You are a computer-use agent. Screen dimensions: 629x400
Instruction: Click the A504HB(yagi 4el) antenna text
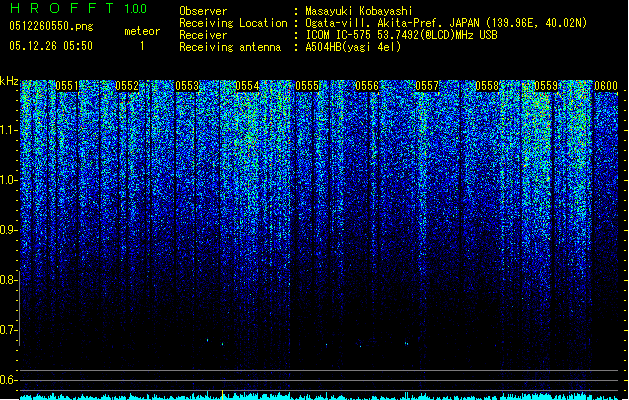click(x=353, y=47)
